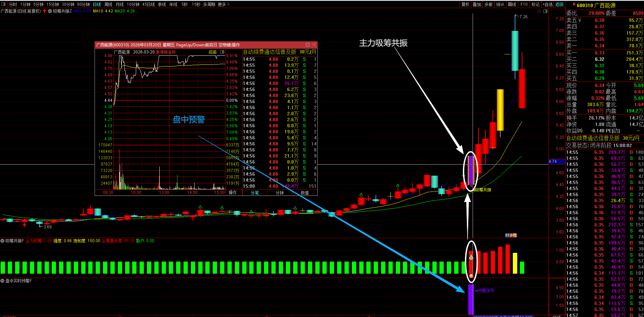644x317 pixels.
Task: Expand the 吸筹共振F sub-indicator menu
Action: tap(2, 241)
